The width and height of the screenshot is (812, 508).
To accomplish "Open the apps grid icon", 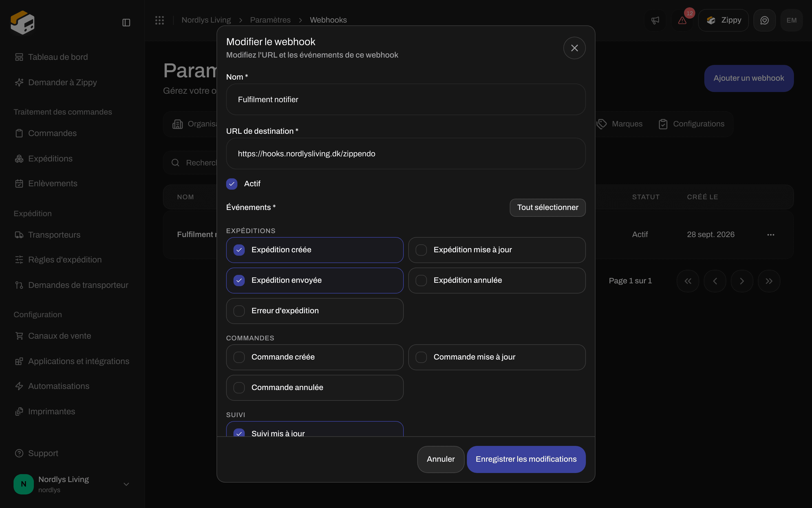I will point(159,20).
